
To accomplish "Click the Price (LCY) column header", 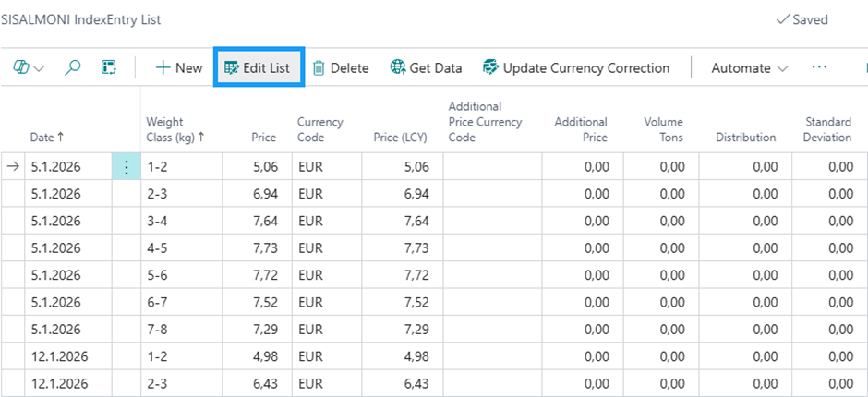I will [402, 138].
